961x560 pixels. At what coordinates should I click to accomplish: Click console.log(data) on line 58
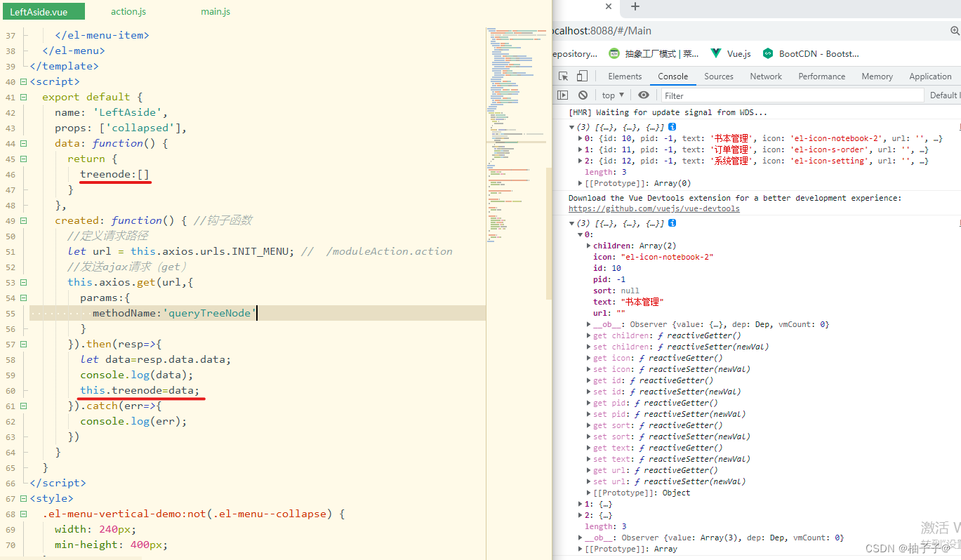point(136,375)
